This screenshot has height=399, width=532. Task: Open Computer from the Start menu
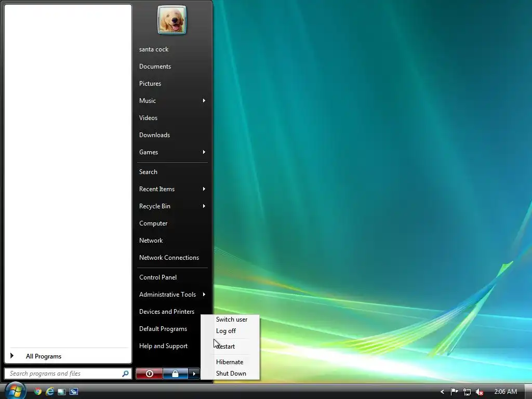point(153,223)
